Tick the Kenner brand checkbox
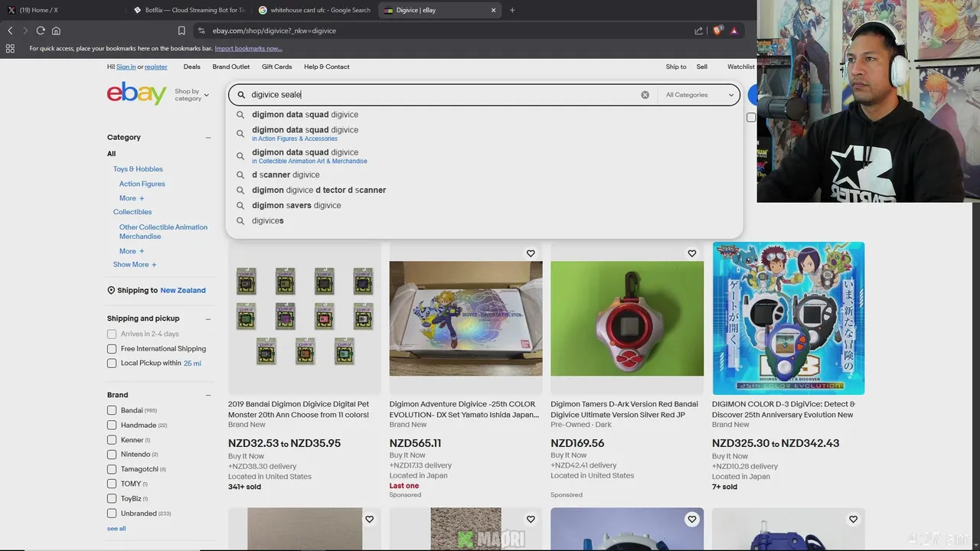 112,440
